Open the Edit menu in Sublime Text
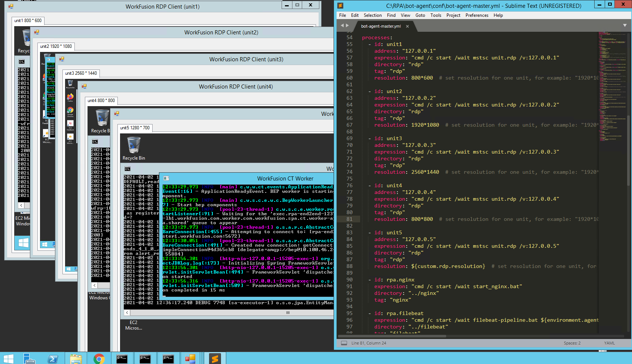This screenshot has width=632, height=364. [x=355, y=15]
